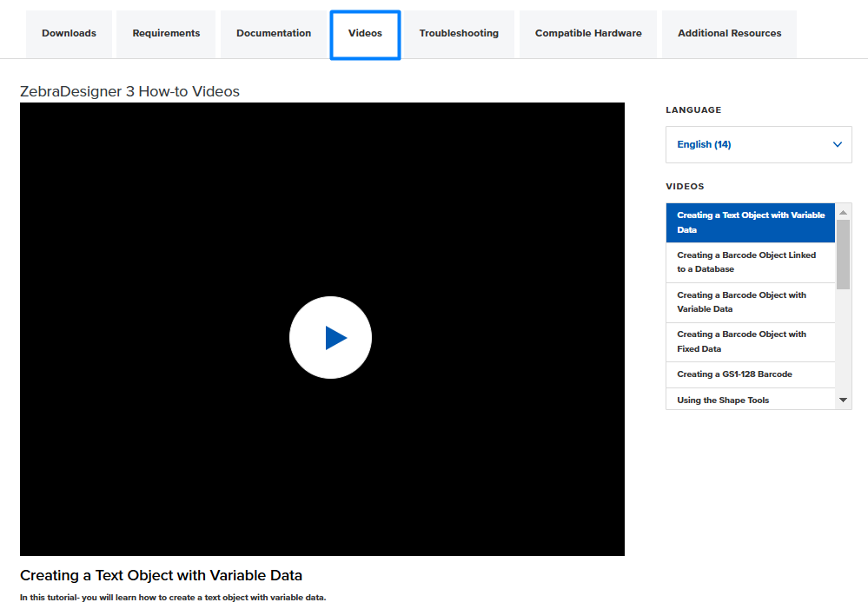The image size is (868, 609).
Task: Select the Videos tab
Action: point(365,34)
